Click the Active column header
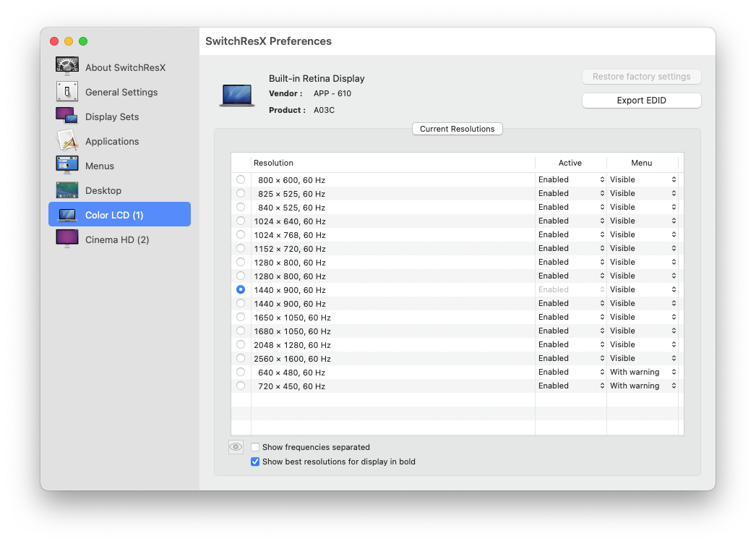Viewport: 756px width, 544px height. [570, 163]
